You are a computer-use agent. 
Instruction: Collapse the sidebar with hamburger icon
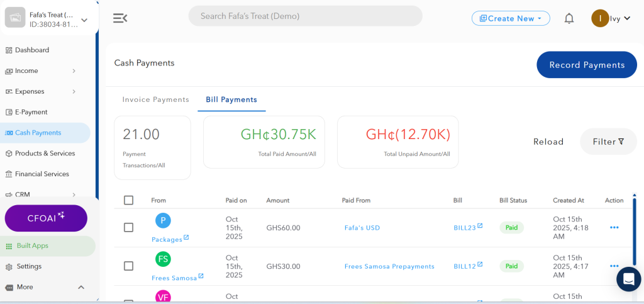click(119, 18)
